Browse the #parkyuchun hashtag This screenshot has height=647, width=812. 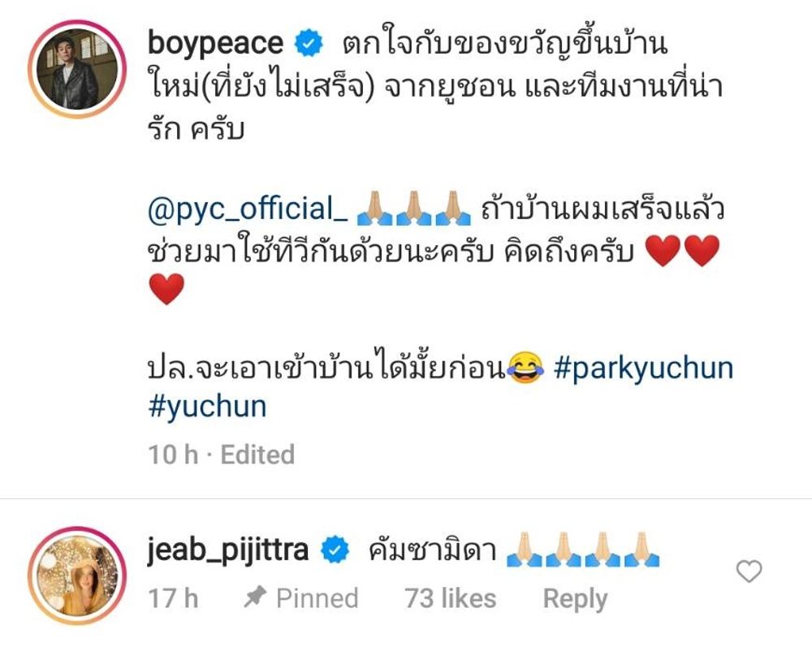click(644, 369)
